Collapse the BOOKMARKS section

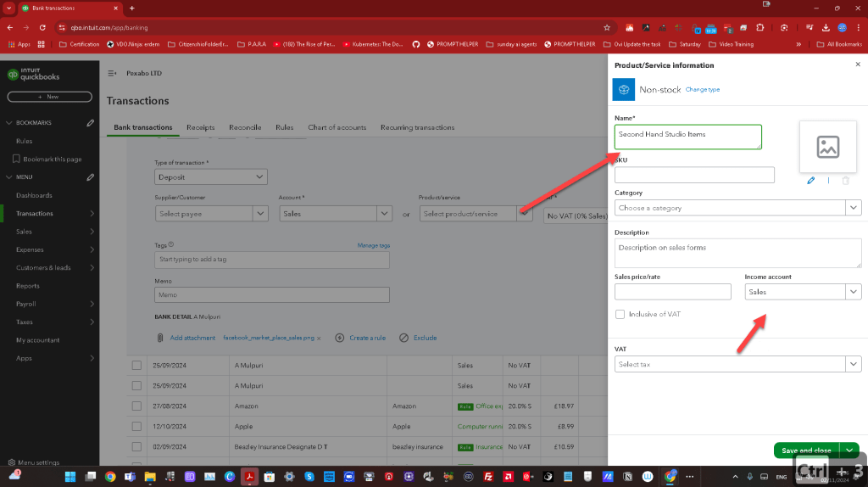[x=8, y=123]
